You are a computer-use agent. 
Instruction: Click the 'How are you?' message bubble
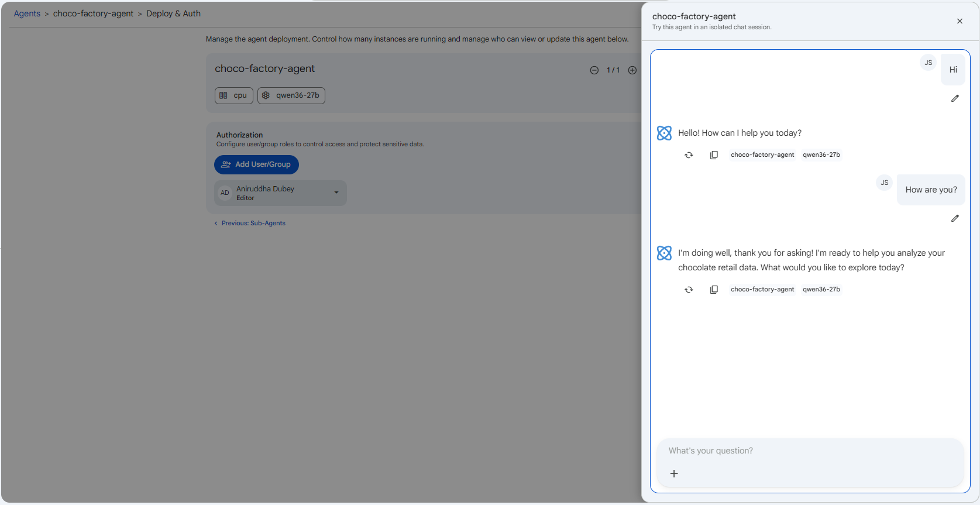coord(931,190)
